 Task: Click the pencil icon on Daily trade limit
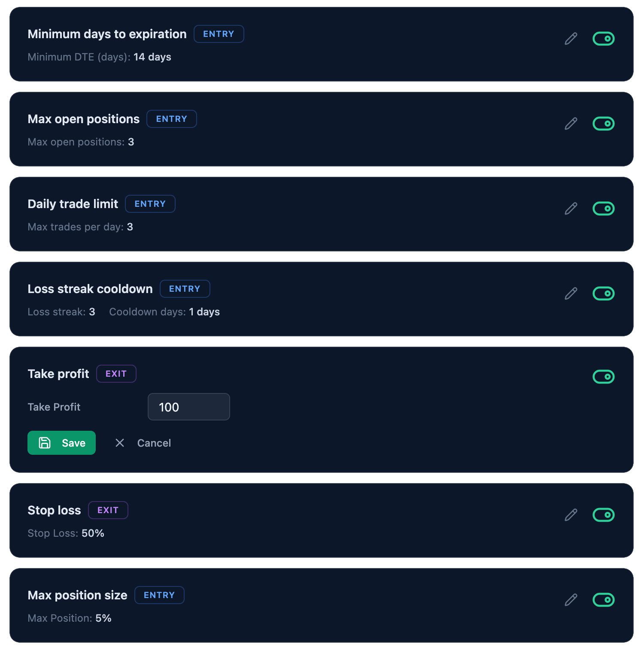click(571, 209)
